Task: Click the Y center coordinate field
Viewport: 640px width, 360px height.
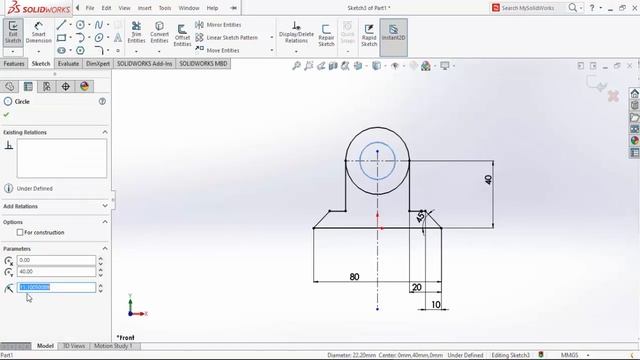Action: 56,271
